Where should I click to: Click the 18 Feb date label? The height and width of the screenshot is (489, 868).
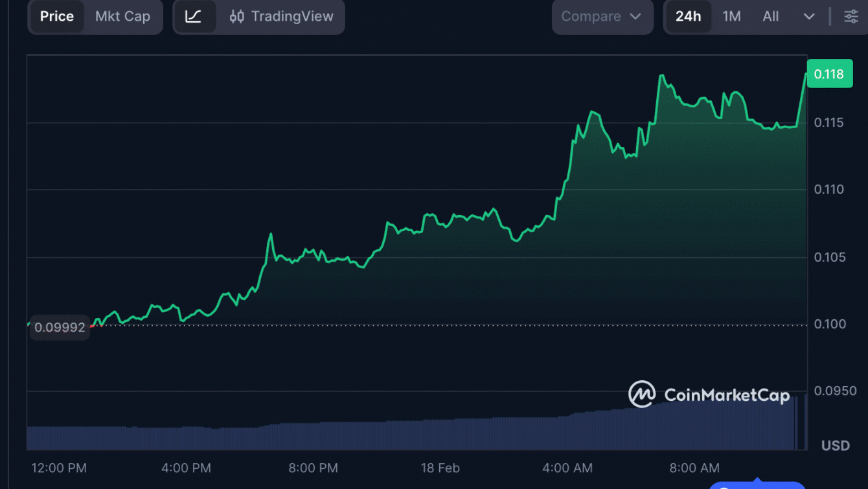point(440,468)
